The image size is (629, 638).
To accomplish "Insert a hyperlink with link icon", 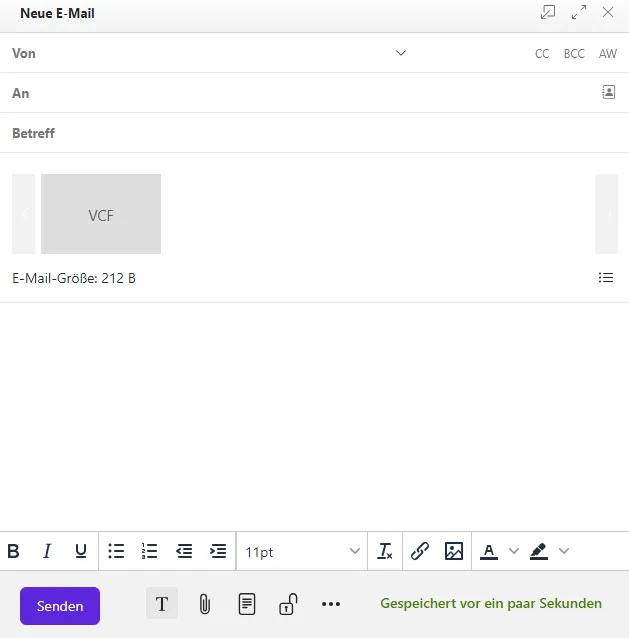I will (420, 551).
